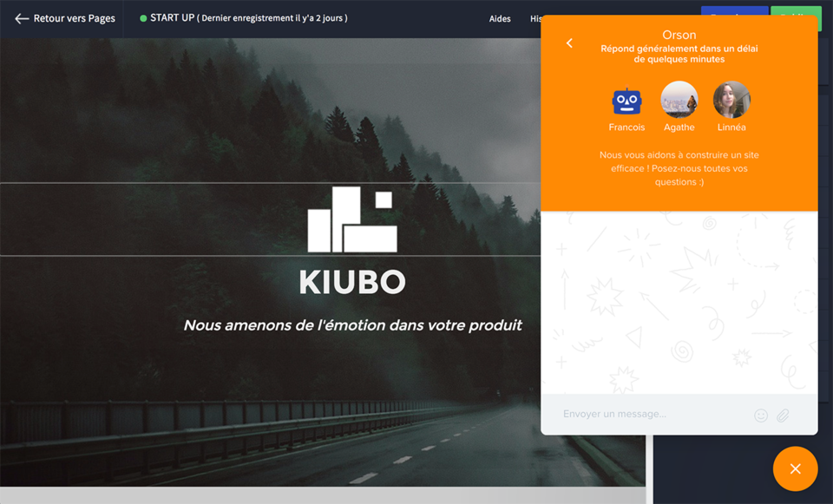Image resolution: width=833 pixels, height=504 pixels.
Task: Click the green save status dot
Action: coord(143,18)
